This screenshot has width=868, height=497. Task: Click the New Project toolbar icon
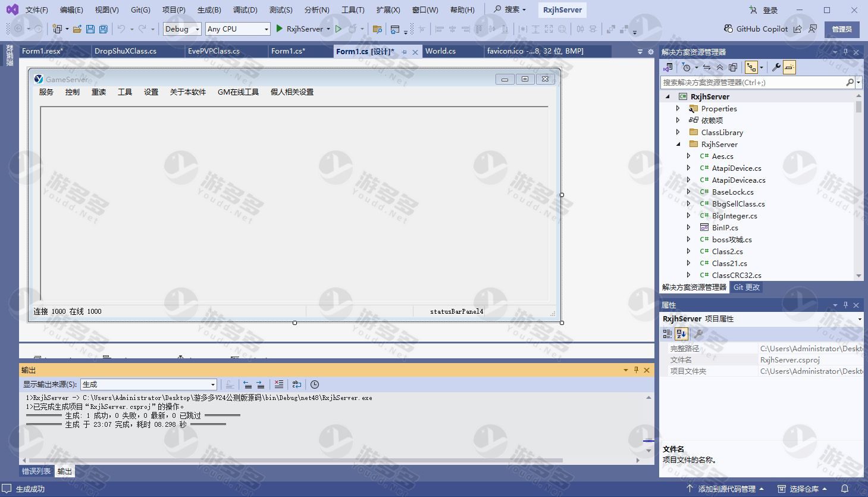pyautogui.click(x=58, y=29)
